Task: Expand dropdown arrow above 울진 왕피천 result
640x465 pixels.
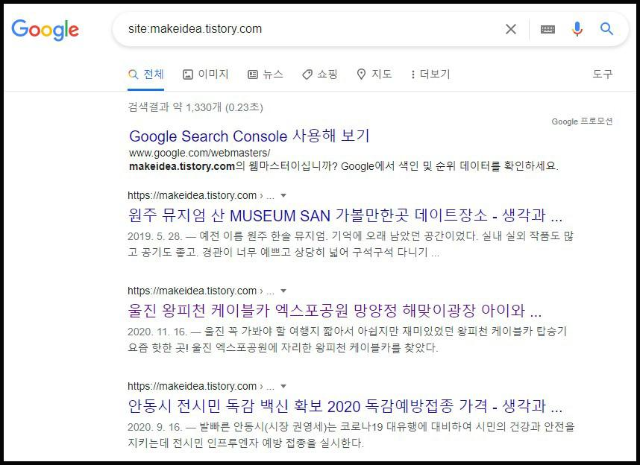Action: click(x=283, y=291)
